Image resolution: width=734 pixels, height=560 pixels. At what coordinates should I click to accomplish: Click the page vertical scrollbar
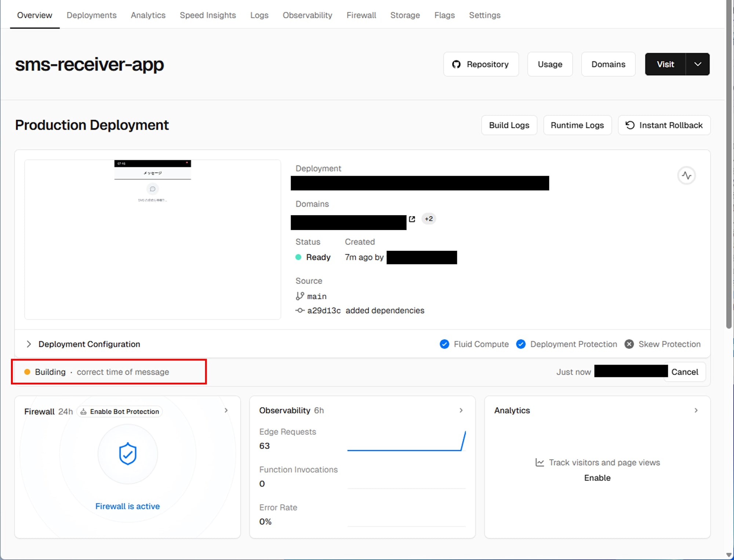[x=729, y=164]
